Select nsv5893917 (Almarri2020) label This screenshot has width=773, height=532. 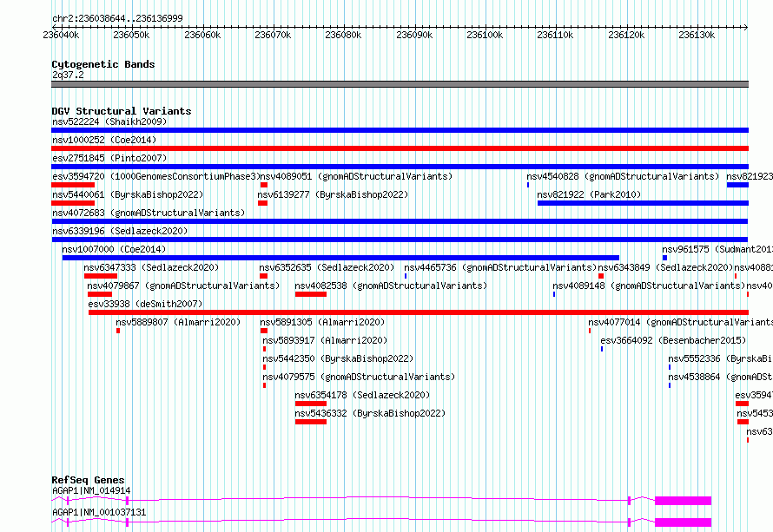pyautogui.click(x=325, y=340)
